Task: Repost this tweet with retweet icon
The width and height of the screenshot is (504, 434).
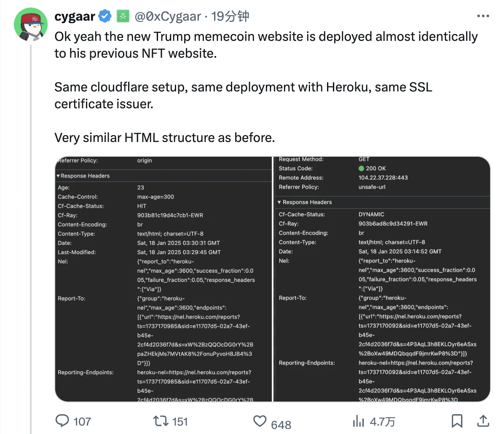Action: (x=160, y=421)
